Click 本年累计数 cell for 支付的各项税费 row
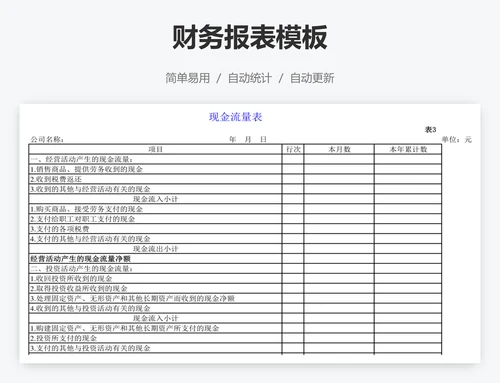The width and height of the screenshot is (500, 383). [x=408, y=229]
